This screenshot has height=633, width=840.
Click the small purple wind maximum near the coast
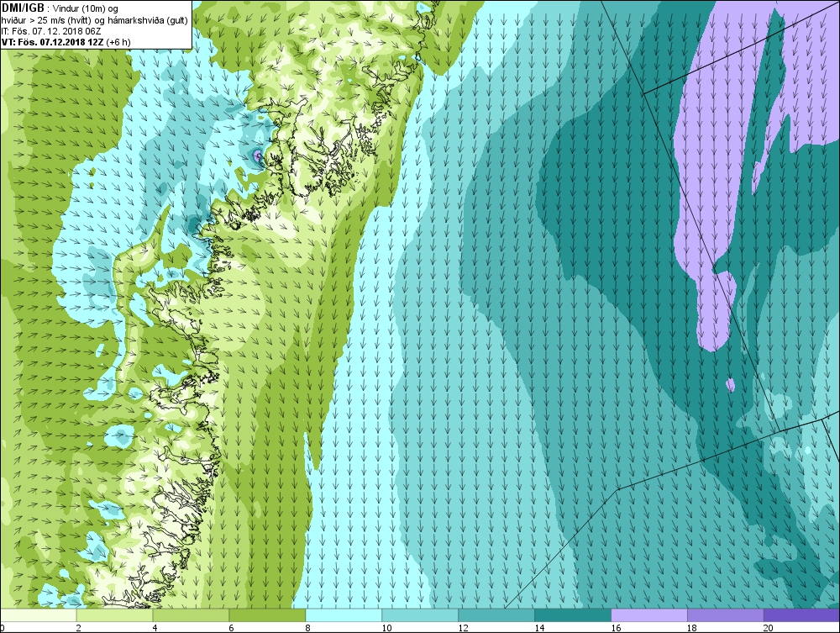[258, 156]
